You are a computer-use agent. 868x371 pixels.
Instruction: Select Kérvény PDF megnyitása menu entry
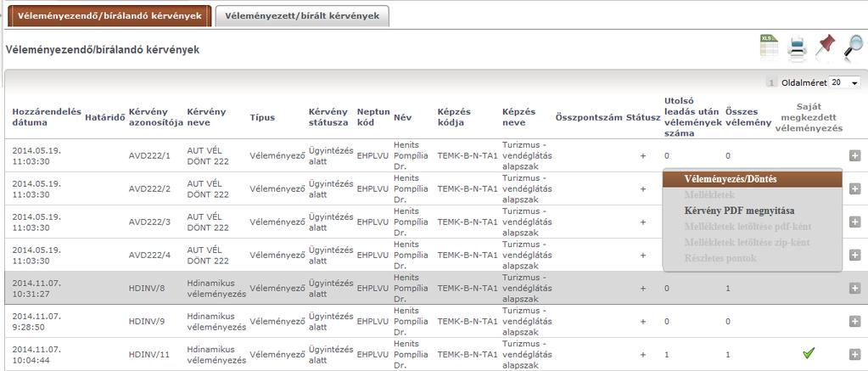point(739,211)
